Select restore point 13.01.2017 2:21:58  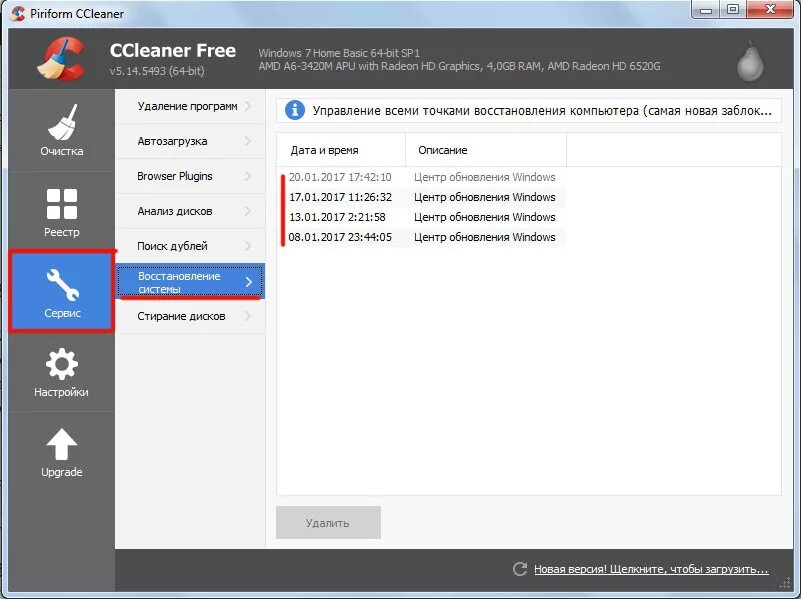pos(337,217)
